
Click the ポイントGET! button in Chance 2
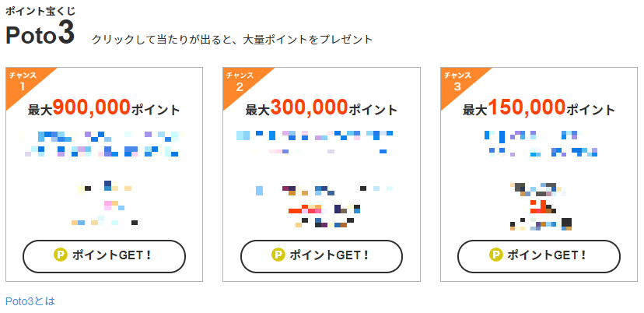tap(321, 256)
